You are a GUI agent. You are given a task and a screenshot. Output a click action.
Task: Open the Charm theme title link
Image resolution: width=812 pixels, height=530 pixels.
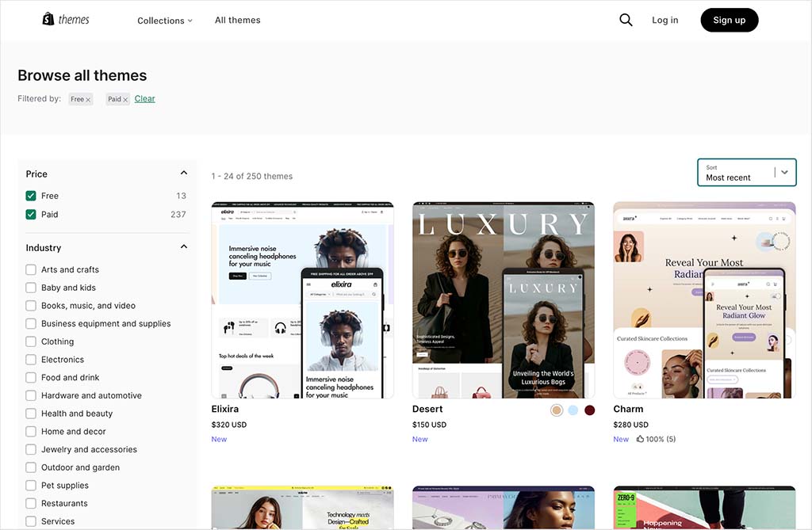tap(628, 409)
